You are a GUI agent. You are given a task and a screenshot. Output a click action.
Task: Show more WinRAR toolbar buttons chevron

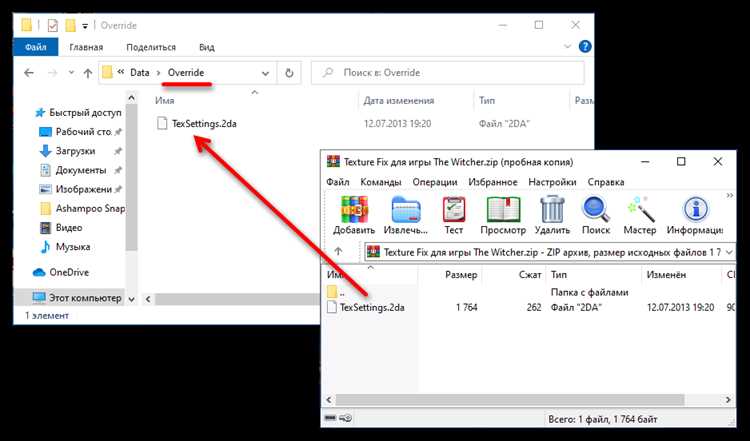point(730,195)
